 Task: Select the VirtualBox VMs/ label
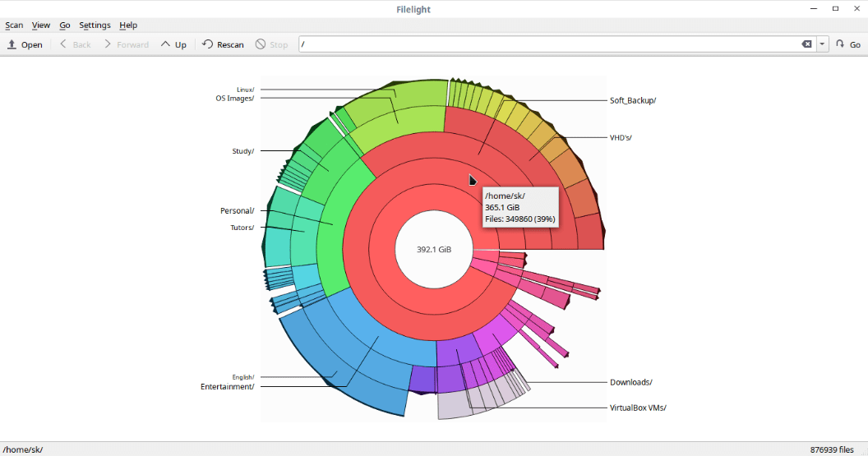[638, 408]
